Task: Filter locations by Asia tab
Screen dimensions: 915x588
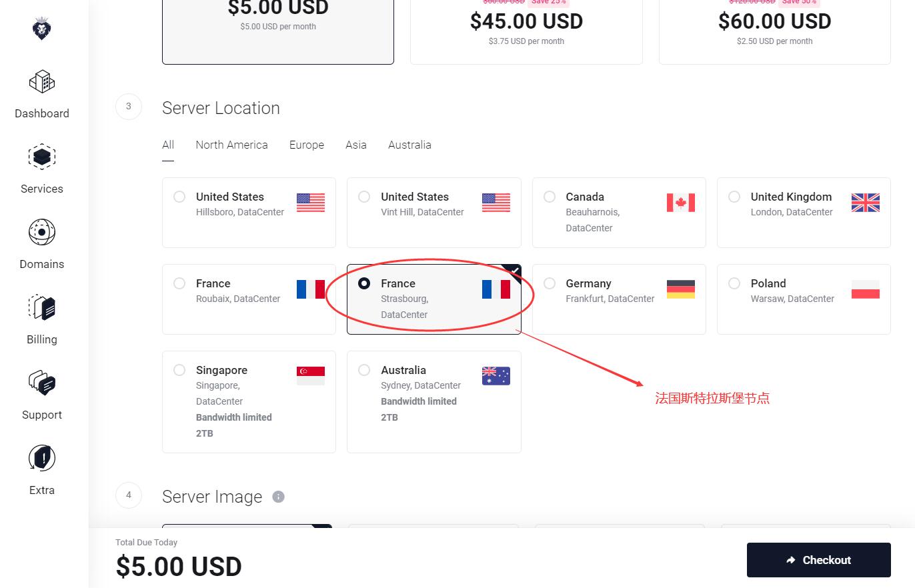Action: 356,145
